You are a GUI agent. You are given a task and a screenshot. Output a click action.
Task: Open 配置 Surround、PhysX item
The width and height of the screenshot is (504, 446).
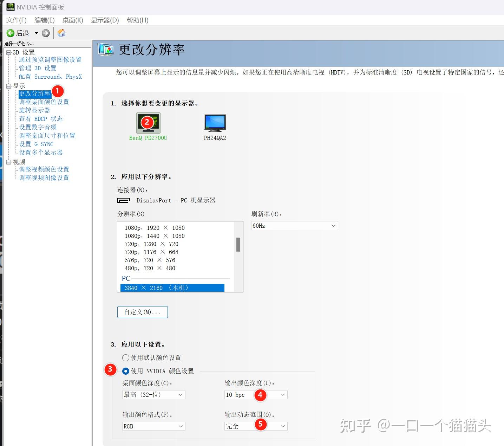point(50,77)
